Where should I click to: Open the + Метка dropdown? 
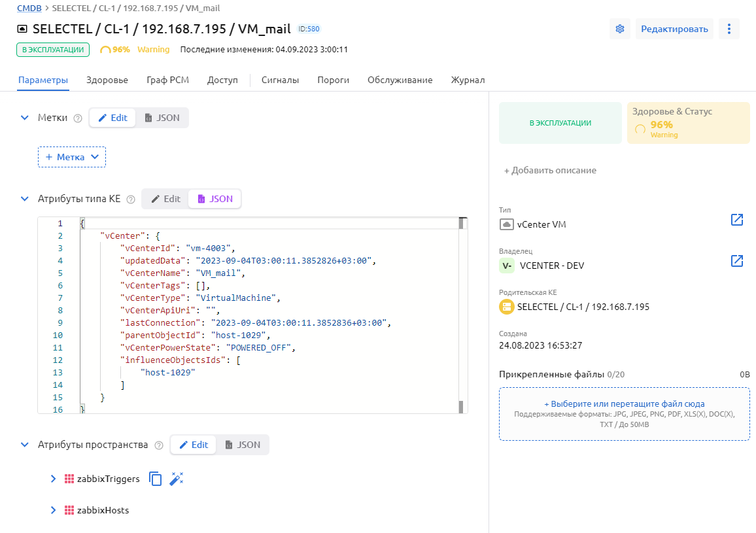click(x=72, y=157)
